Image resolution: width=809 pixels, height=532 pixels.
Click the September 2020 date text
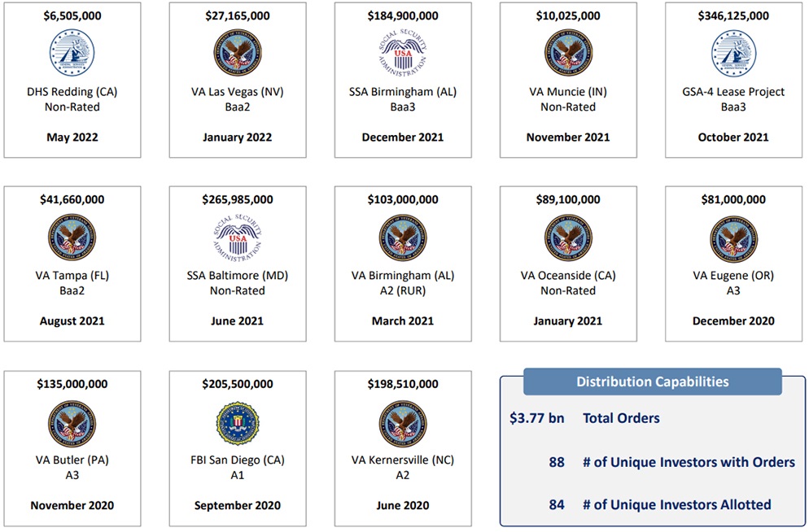pos(238,505)
